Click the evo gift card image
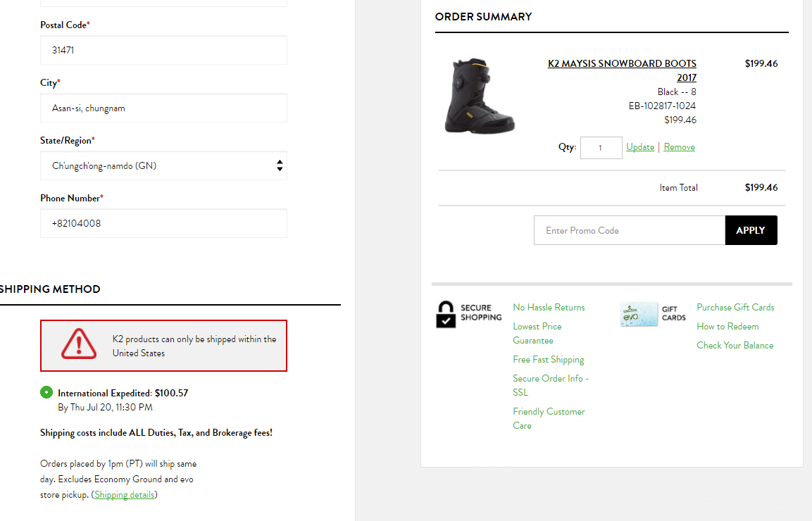The height and width of the screenshot is (521, 812). 639,315
